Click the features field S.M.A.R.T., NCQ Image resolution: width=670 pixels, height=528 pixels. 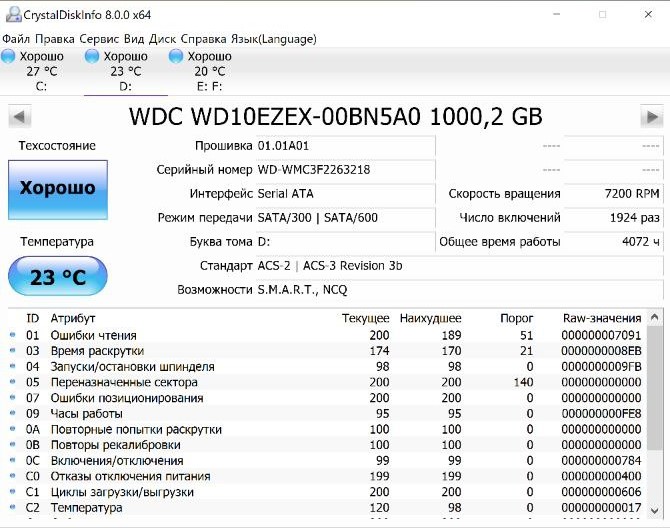[459, 290]
